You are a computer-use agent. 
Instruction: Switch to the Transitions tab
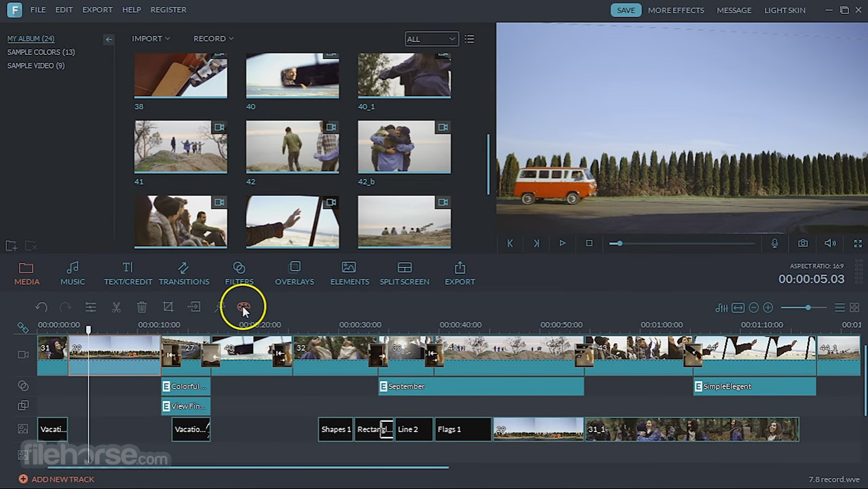pos(184,273)
